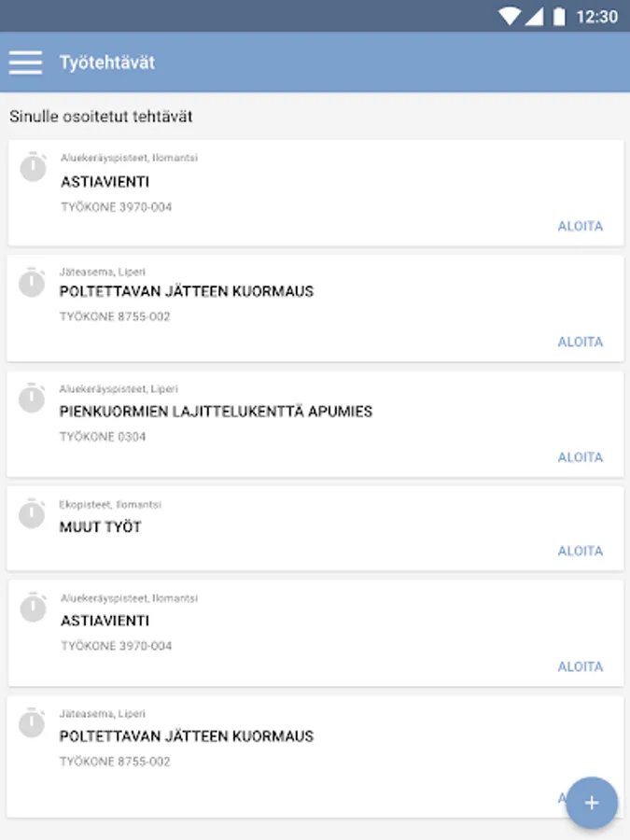Tap the battery icon in status bar
Screen dimensions: 630x840
[x=559, y=16]
